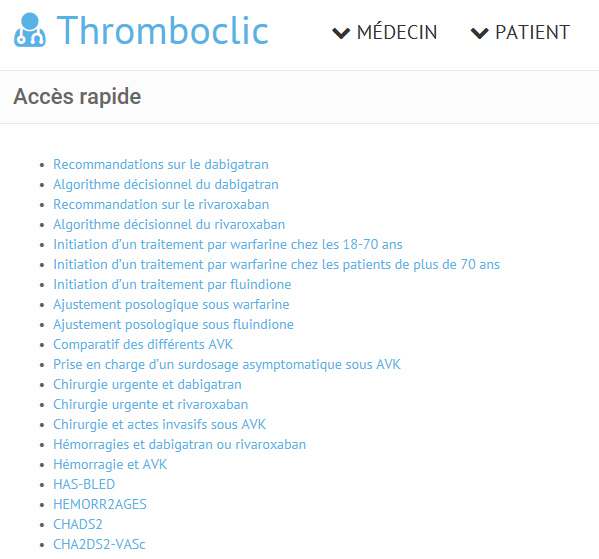Open Comparatif des différents AVK
Image resolution: width=599 pixels, height=559 pixels.
(143, 344)
